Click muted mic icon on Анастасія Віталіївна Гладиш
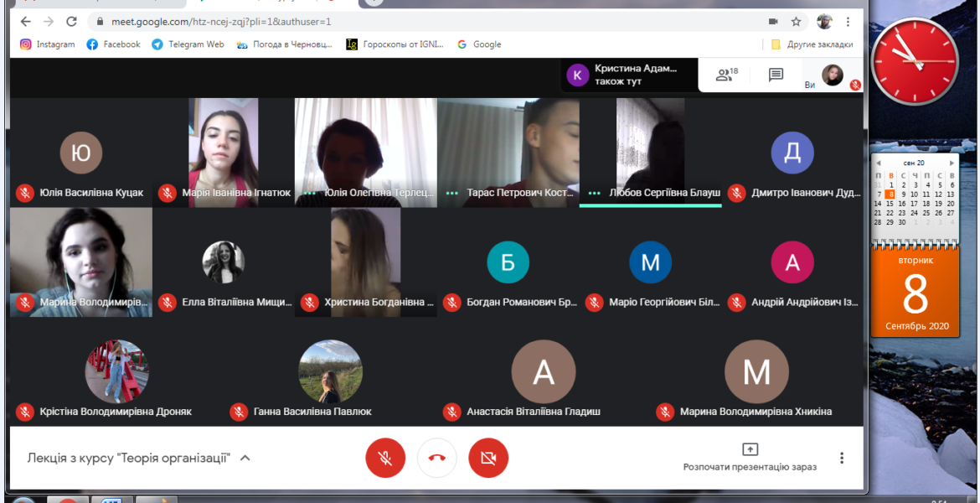The height and width of the screenshot is (503, 980). tap(451, 412)
